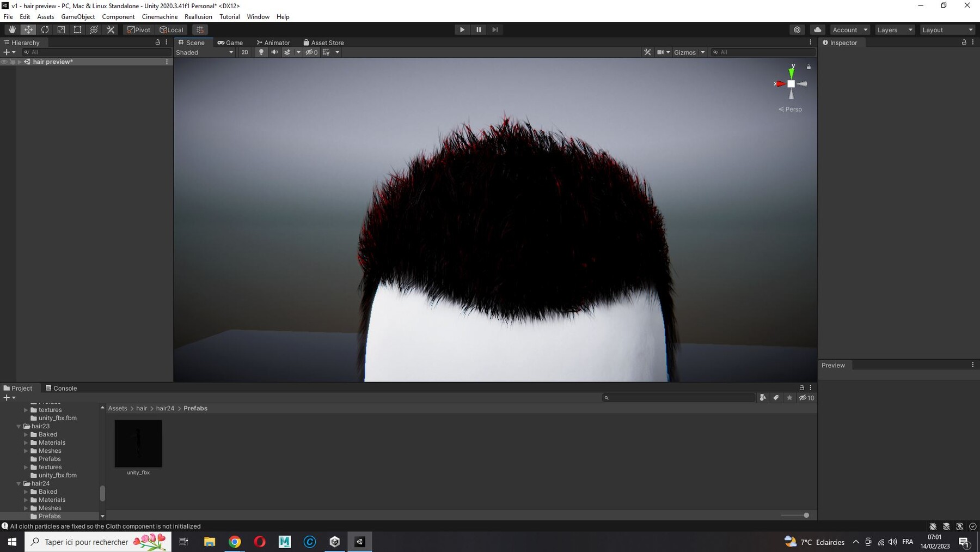The width and height of the screenshot is (980, 552).
Task: Toggle hidden packages visibility showing 10
Action: click(x=806, y=398)
